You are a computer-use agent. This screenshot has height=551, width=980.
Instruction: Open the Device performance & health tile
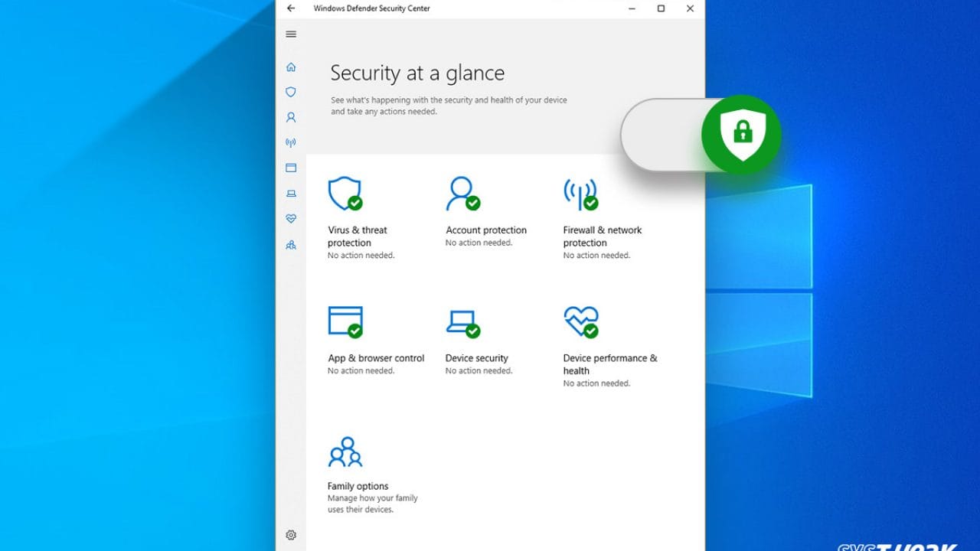click(597, 344)
